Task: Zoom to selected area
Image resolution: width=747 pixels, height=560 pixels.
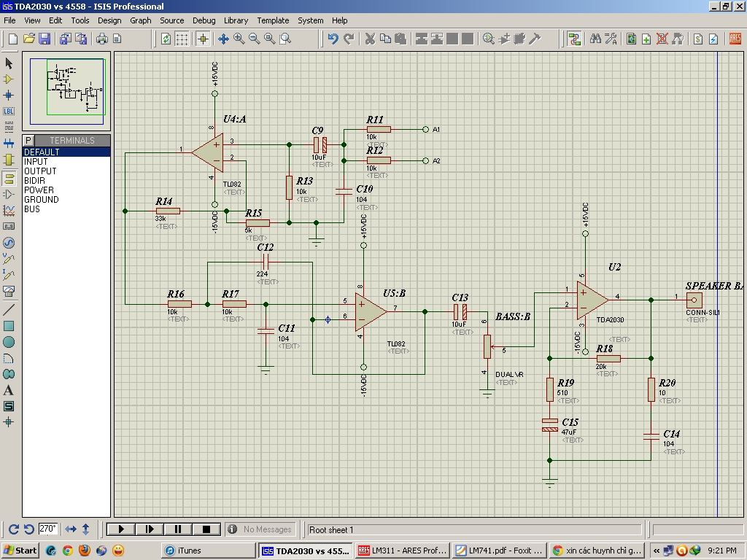Action: 285,39
